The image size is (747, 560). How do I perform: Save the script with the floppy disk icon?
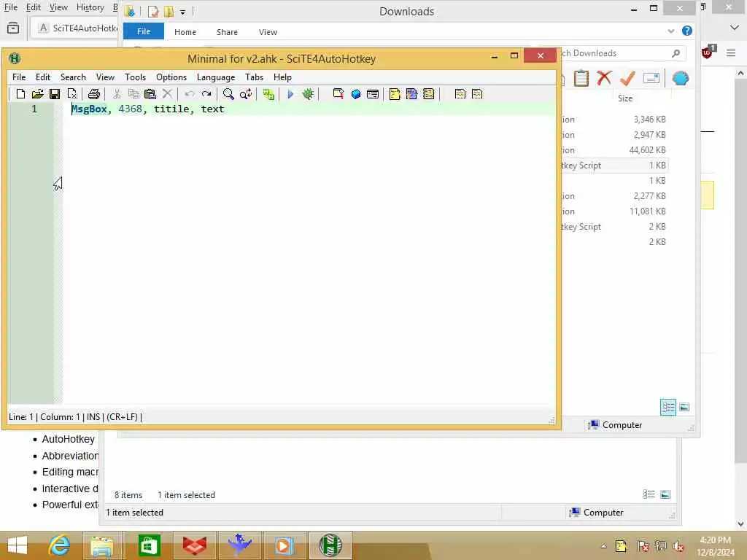pyautogui.click(x=55, y=94)
